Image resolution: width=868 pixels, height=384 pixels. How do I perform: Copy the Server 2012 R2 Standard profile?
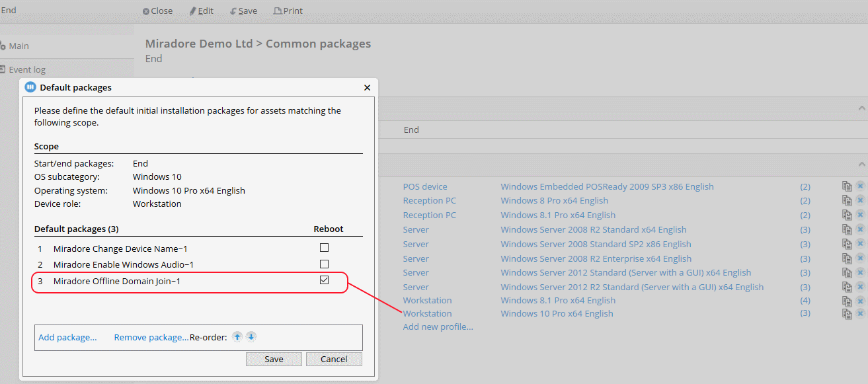pyautogui.click(x=847, y=287)
